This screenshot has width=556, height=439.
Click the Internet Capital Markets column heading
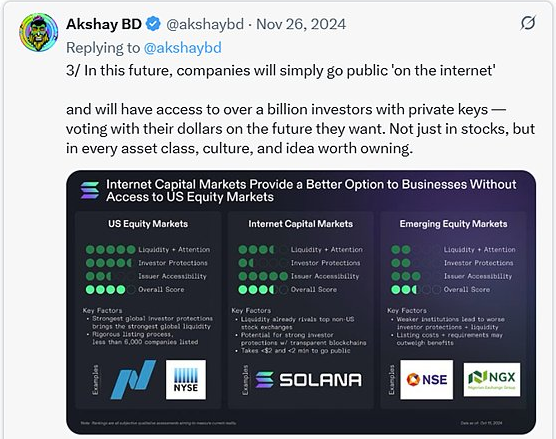tap(301, 224)
